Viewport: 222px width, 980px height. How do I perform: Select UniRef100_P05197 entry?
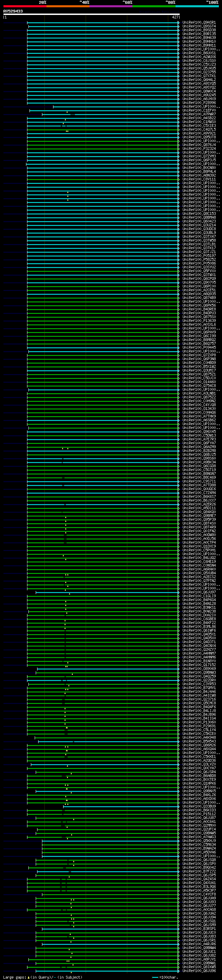tap(199, 256)
